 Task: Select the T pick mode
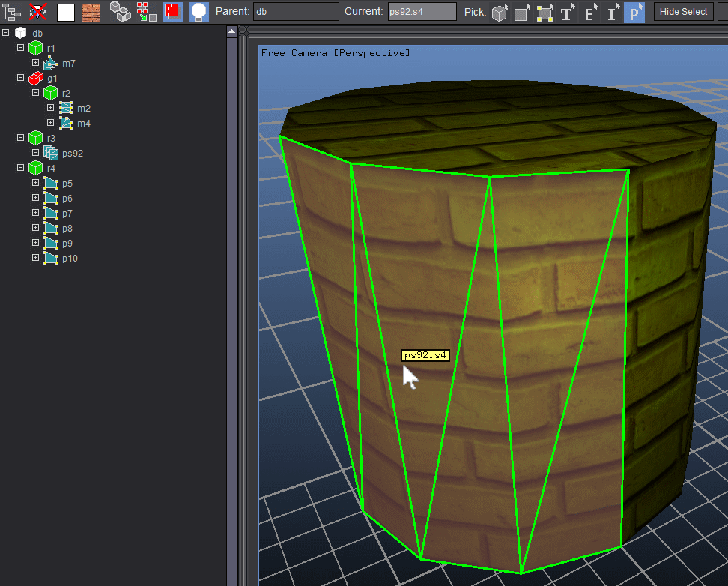coord(568,12)
